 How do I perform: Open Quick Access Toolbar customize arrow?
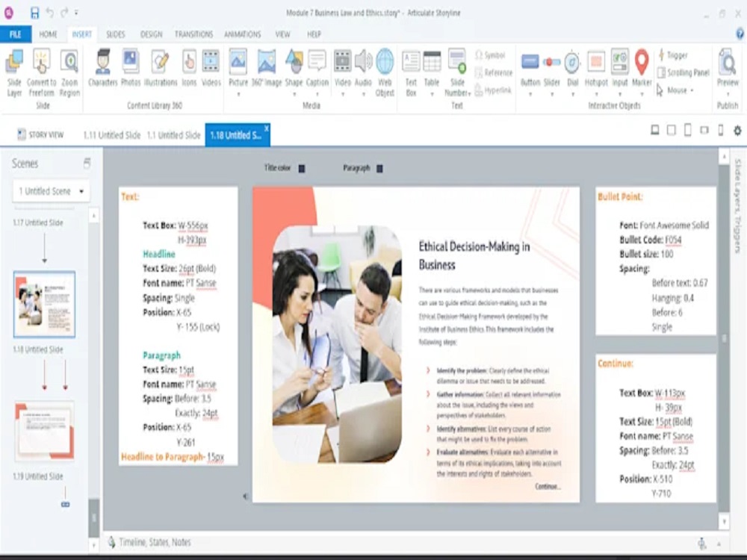(77, 13)
